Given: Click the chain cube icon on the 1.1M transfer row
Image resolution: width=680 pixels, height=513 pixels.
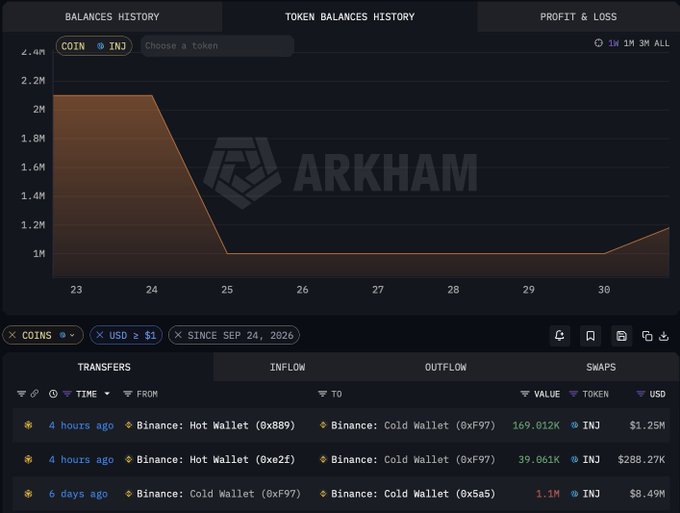Looking at the screenshot, I should coord(29,493).
